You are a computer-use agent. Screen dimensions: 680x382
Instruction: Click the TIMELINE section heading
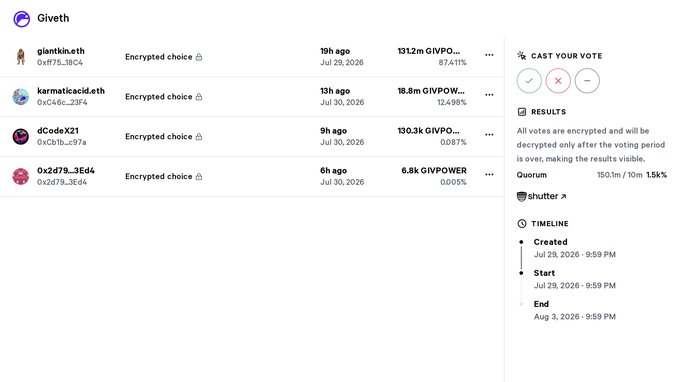[550, 224]
